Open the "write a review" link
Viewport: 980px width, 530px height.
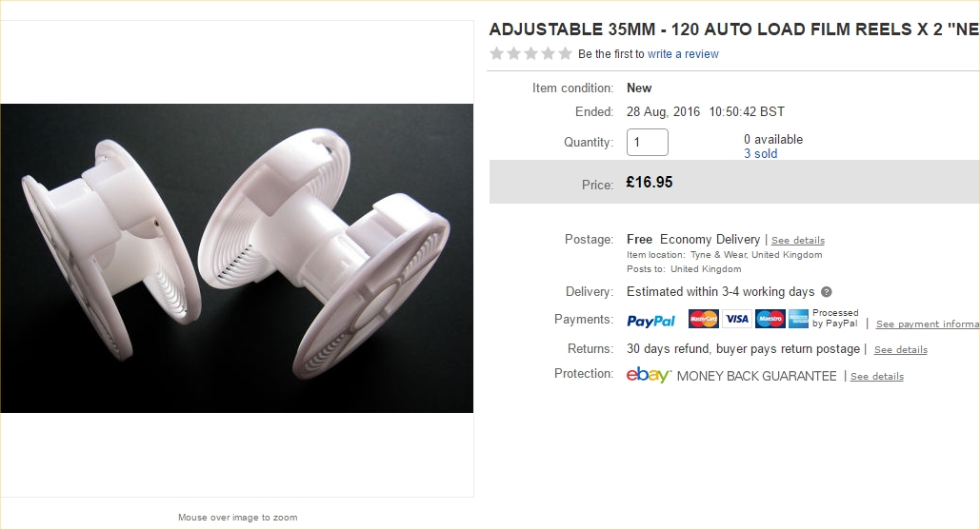(683, 54)
